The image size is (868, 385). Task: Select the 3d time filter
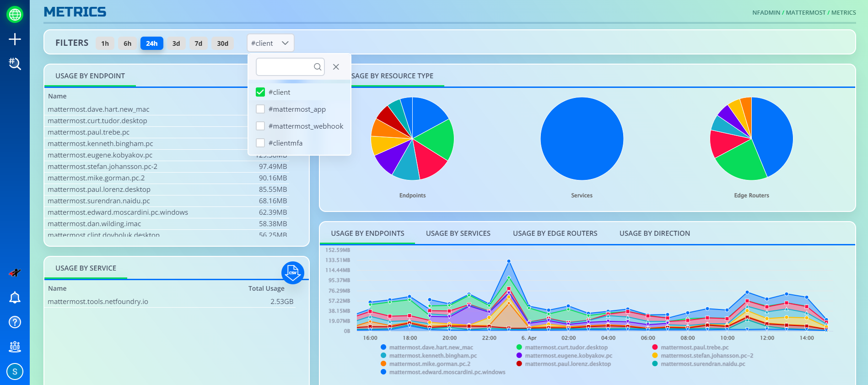click(176, 43)
